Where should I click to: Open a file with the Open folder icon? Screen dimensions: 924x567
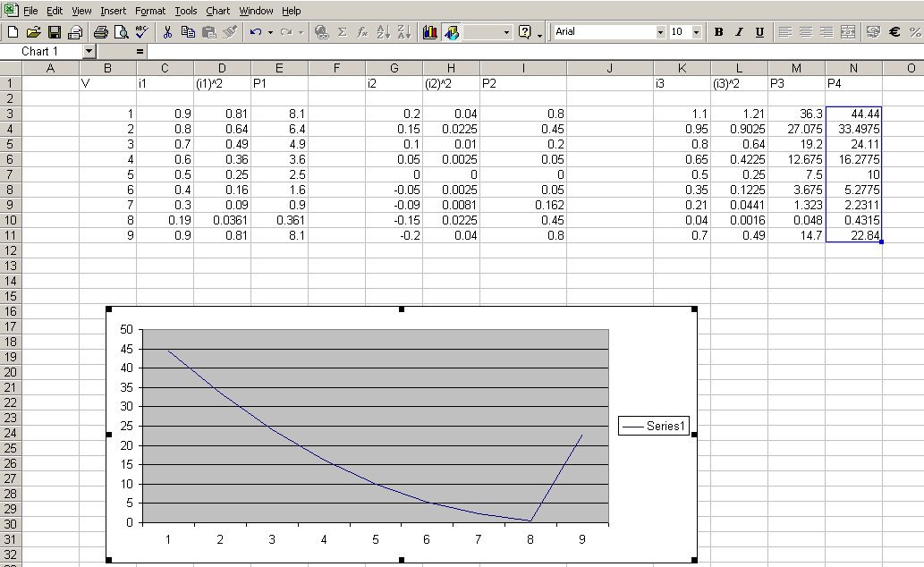pyautogui.click(x=34, y=32)
